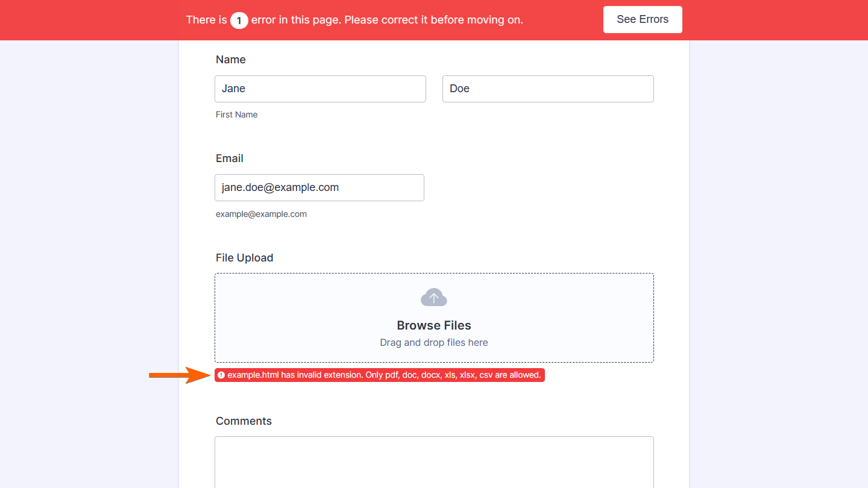Click the orange arrow pointing at error
Image resolution: width=868 pixels, height=488 pixels.
coord(179,375)
